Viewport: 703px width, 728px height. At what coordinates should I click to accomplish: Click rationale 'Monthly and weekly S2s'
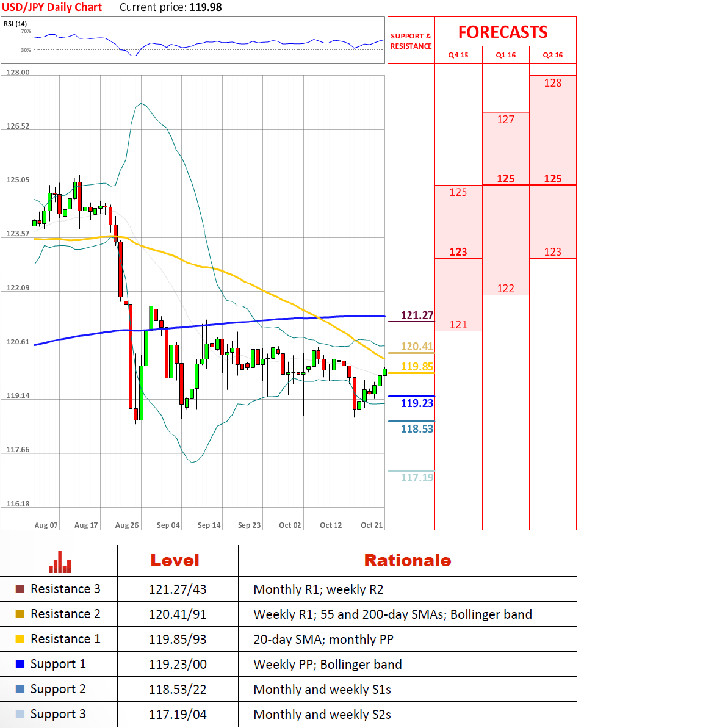point(322,715)
